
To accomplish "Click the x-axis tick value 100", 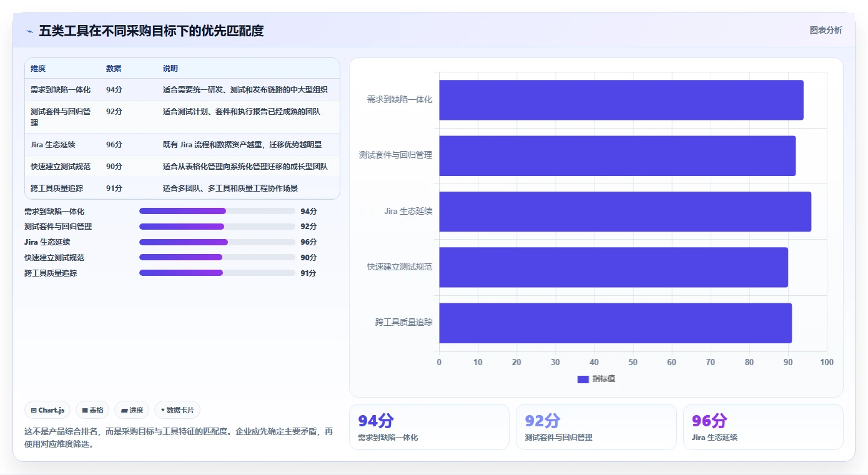I will (826, 363).
